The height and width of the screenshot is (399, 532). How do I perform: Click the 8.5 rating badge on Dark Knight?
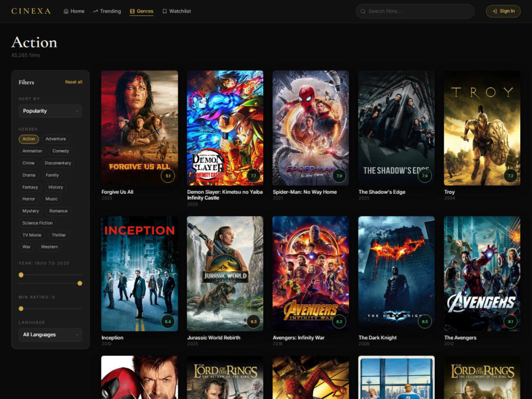(425, 322)
